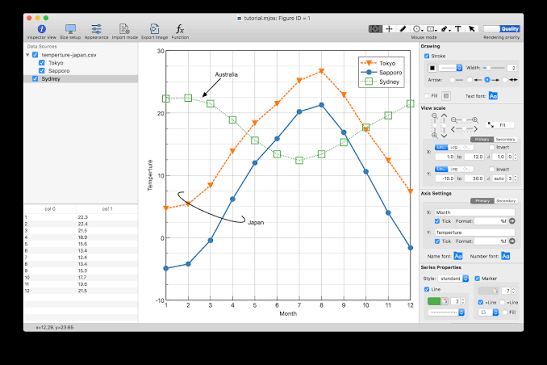Zoom in horizontally with magnifier plus
The height and width of the screenshot is (365, 547).
(475, 120)
